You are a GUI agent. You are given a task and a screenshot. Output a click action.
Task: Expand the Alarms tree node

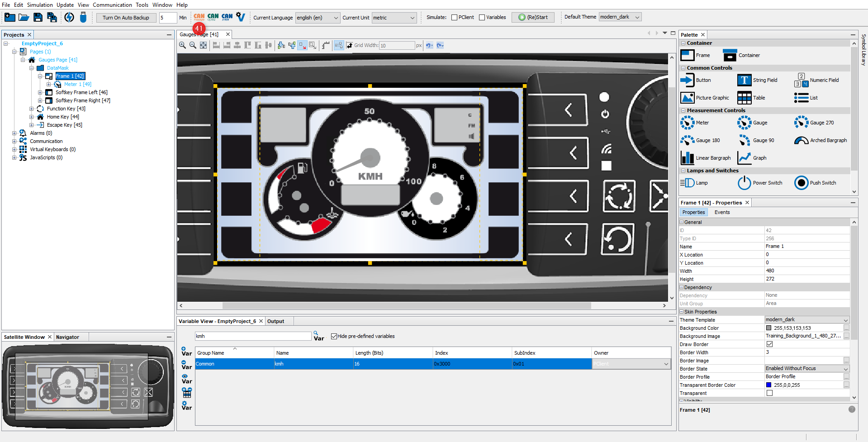14,133
